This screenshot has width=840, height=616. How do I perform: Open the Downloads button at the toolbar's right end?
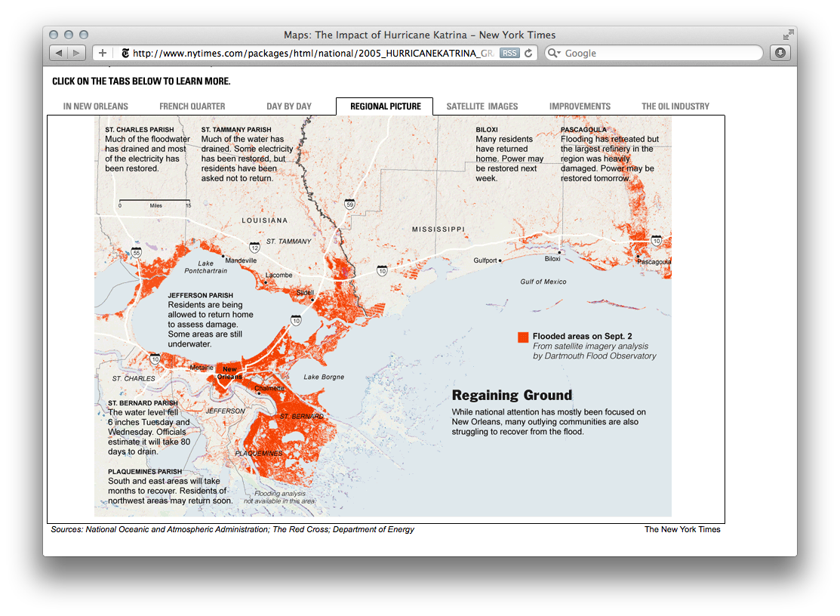pyautogui.click(x=780, y=53)
